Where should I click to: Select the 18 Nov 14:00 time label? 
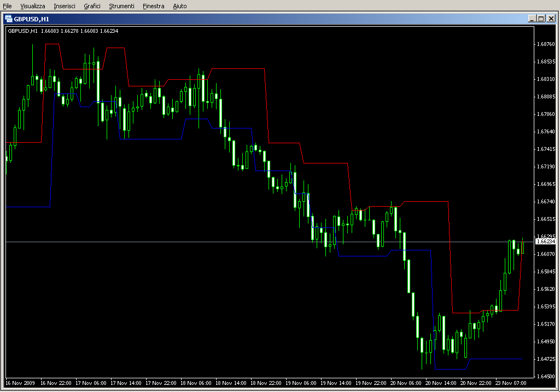[x=231, y=383]
